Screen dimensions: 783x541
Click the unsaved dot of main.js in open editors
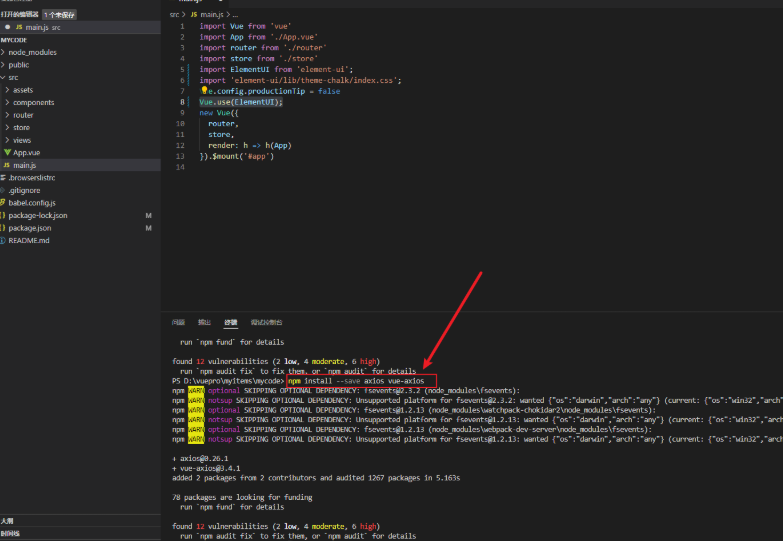7,27
